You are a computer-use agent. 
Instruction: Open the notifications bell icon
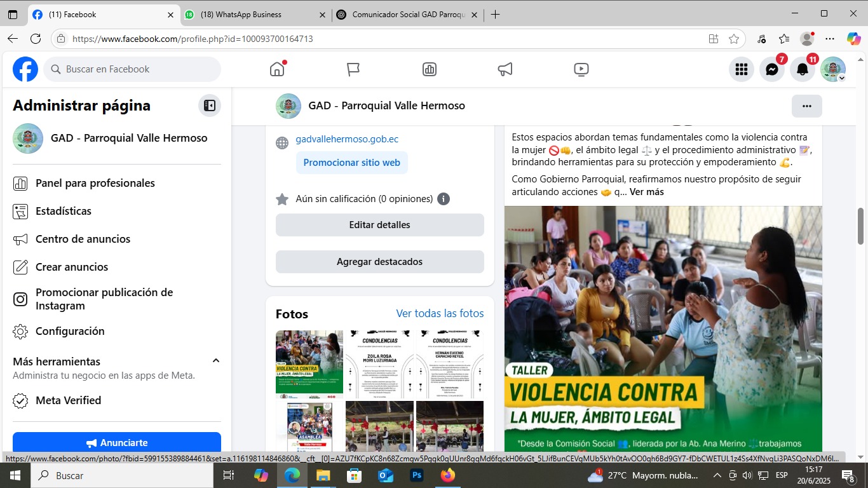pyautogui.click(x=803, y=69)
